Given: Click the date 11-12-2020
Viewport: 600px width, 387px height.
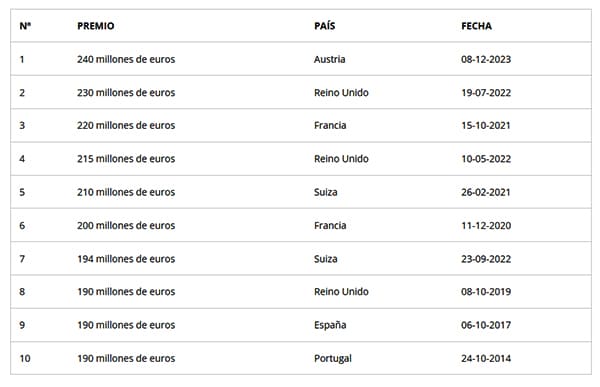Looking at the screenshot, I should (486, 225).
